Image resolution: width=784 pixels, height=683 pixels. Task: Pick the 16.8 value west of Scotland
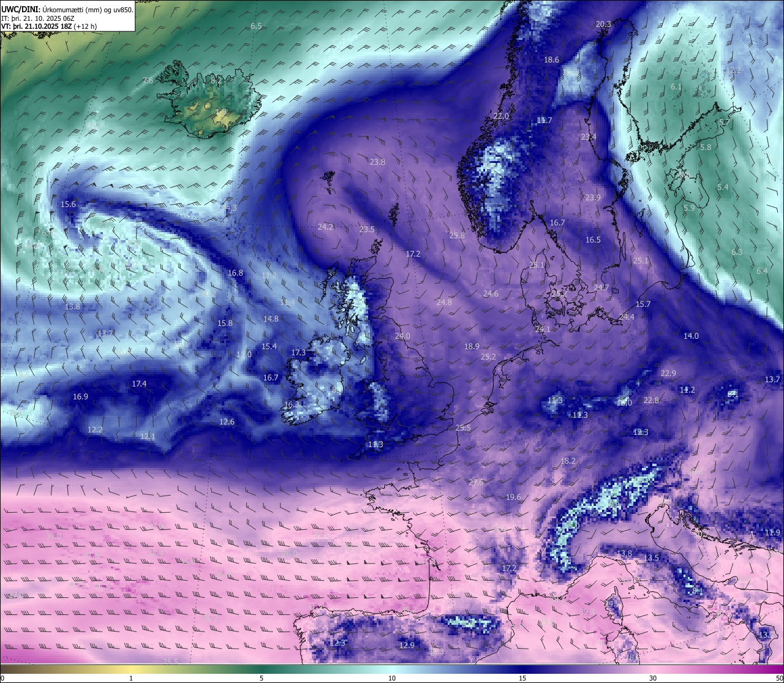click(235, 273)
